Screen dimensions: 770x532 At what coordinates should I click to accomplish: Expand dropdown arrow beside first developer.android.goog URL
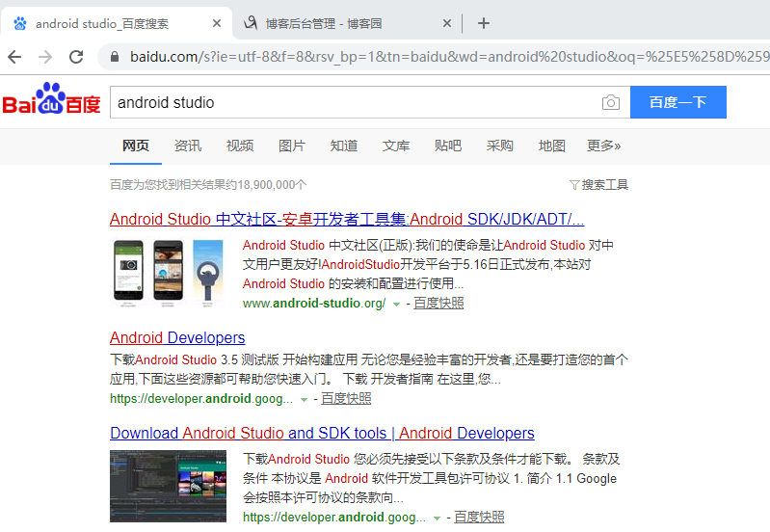pyautogui.click(x=305, y=399)
